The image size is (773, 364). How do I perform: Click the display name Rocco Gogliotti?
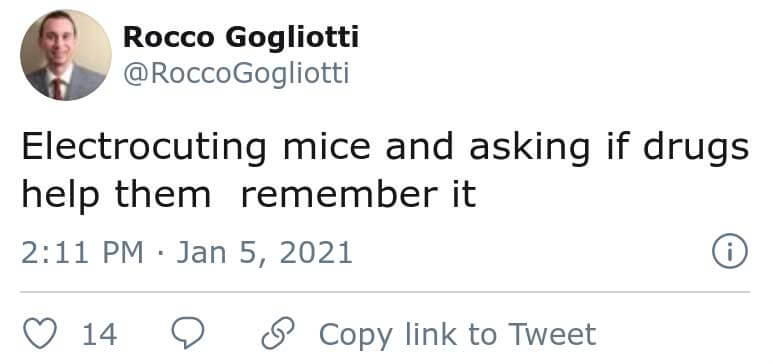tap(241, 38)
